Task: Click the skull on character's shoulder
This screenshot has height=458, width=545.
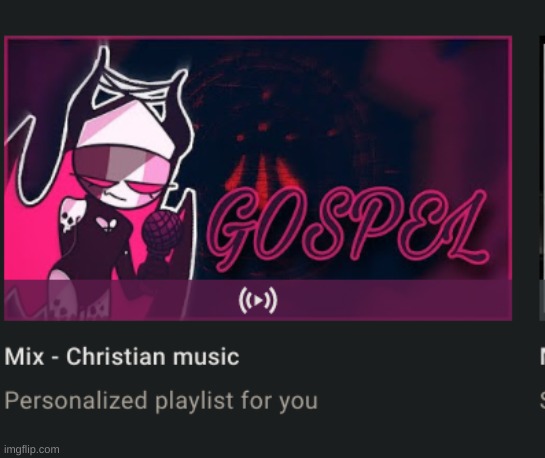Action: click(x=67, y=220)
